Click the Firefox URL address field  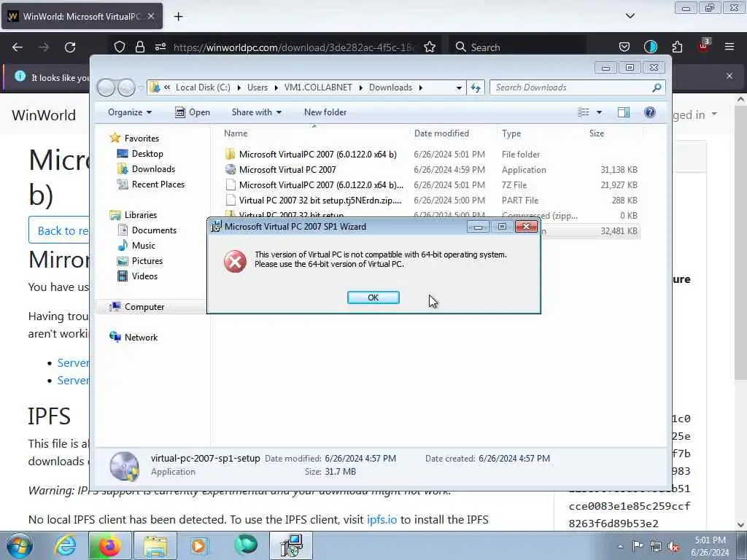(293, 47)
